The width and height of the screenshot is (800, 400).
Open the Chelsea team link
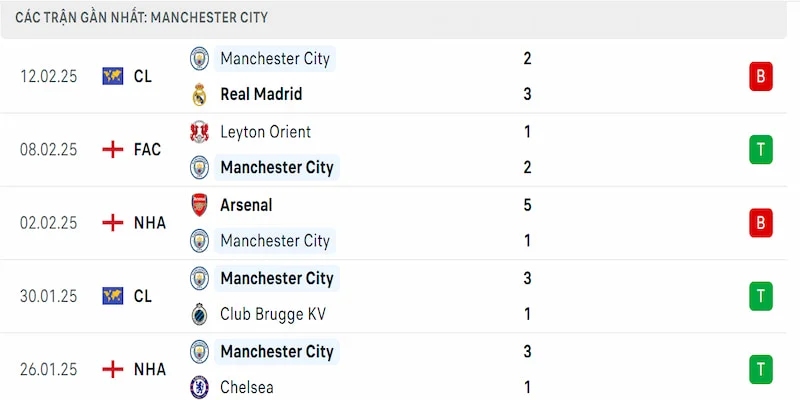tap(247, 387)
